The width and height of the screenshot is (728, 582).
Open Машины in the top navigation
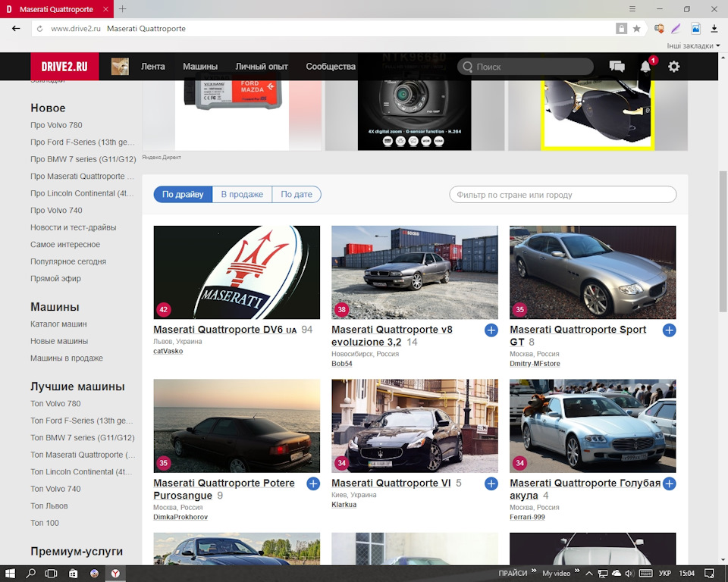(x=200, y=67)
